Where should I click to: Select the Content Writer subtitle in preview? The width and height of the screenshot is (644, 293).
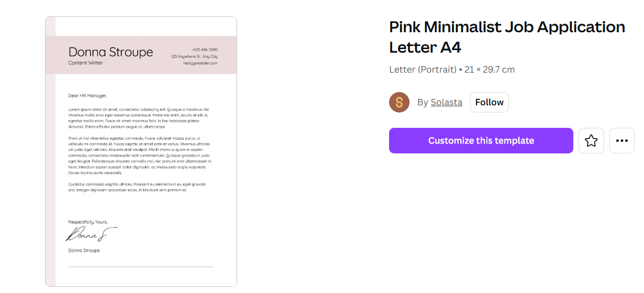click(85, 63)
